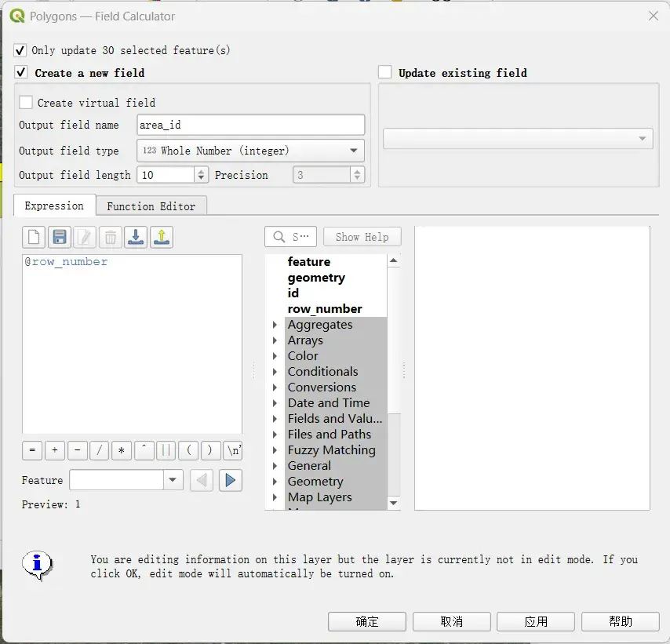This screenshot has width=670, height=644.
Task: Enable the Create virtual field checkbox
Action: pos(26,103)
